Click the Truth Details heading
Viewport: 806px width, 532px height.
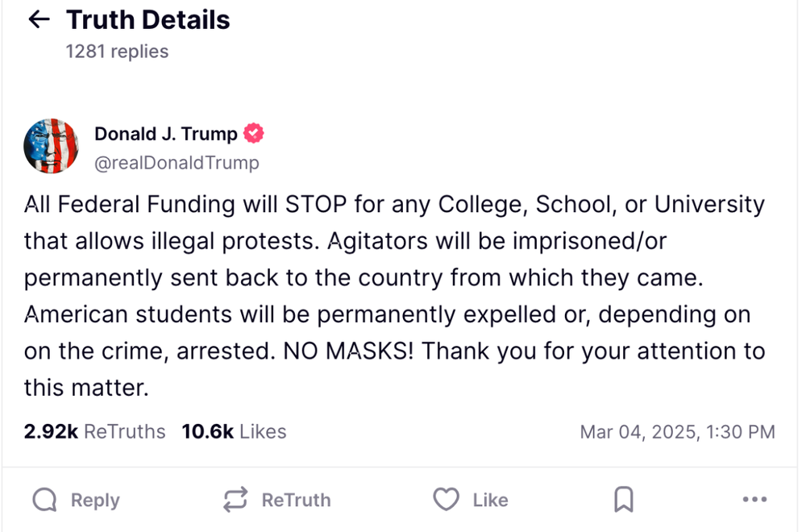coord(148,20)
